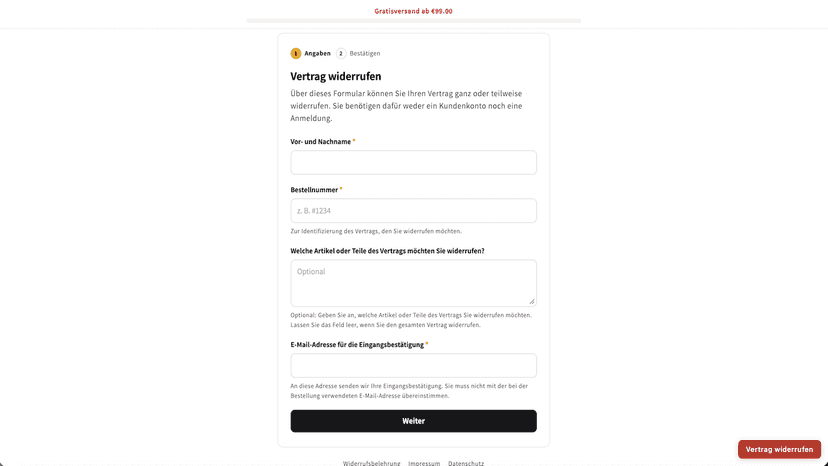Focus the optional Artikel textarea
The height and width of the screenshot is (466, 828).
413,283
